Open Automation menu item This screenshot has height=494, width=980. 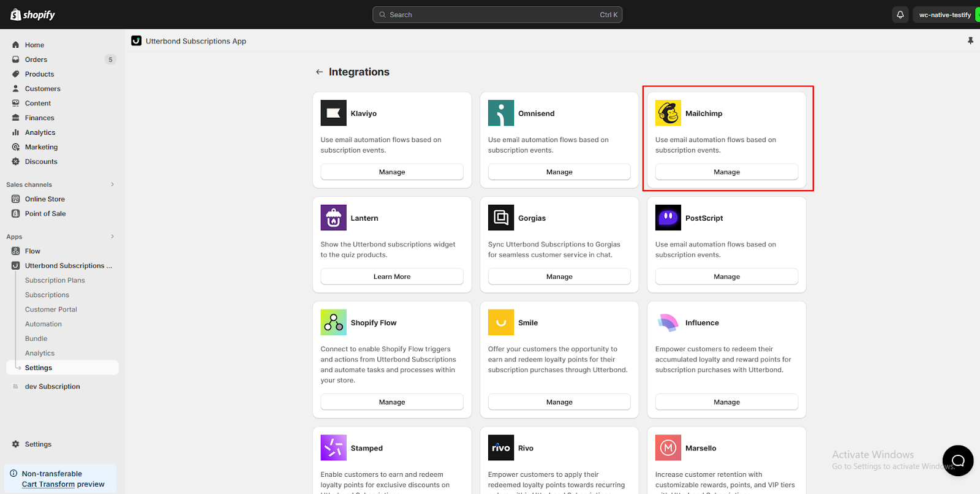click(x=43, y=324)
